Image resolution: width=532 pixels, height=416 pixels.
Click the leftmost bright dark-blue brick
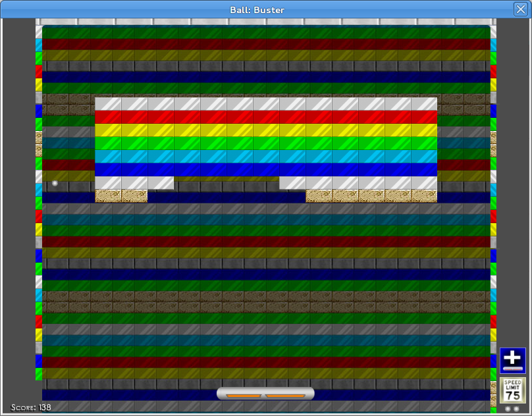click(x=108, y=170)
